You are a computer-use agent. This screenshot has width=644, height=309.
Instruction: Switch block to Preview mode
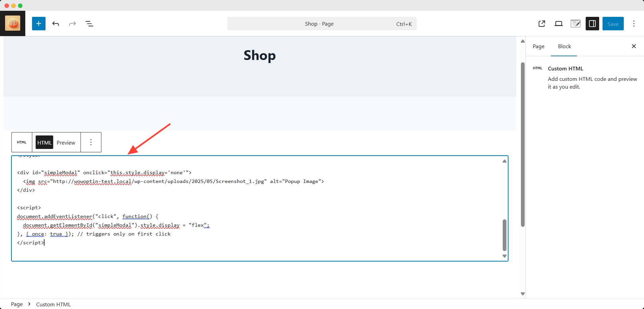[66, 143]
